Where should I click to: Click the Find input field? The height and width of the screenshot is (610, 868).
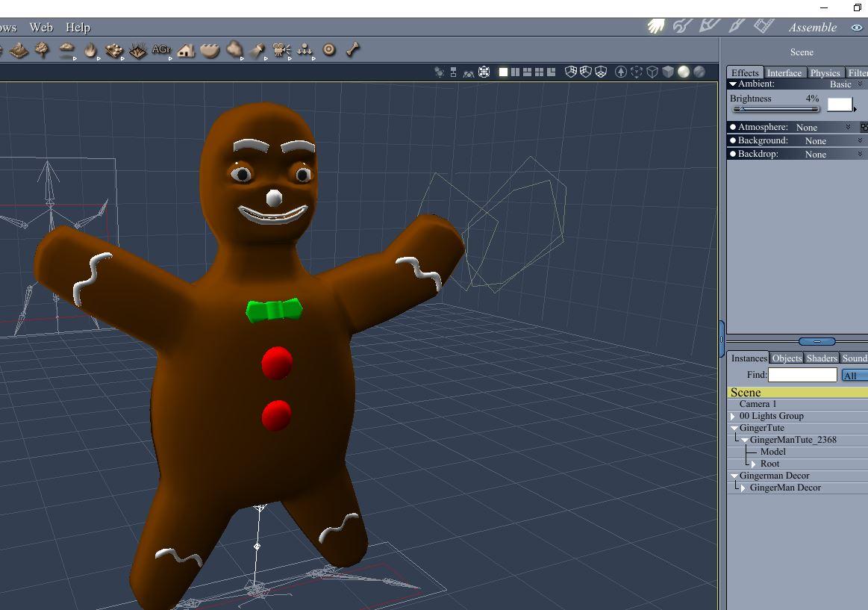[802, 375]
